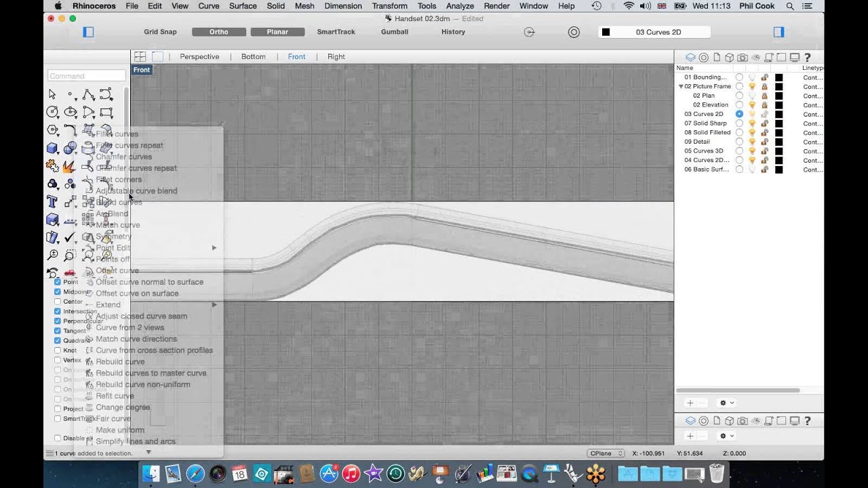Viewport: 868px width, 488px height.
Task: Open the upper layers panel gear dropdown
Action: (727, 403)
